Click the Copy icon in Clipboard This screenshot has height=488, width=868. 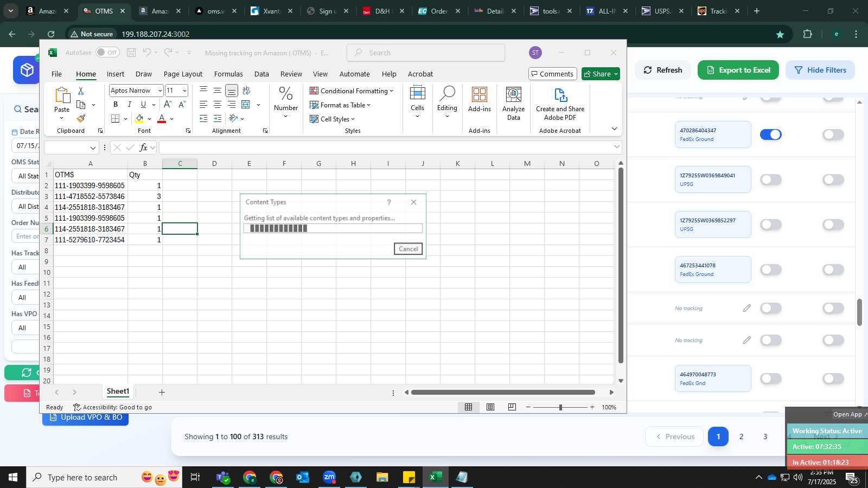tap(81, 105)
